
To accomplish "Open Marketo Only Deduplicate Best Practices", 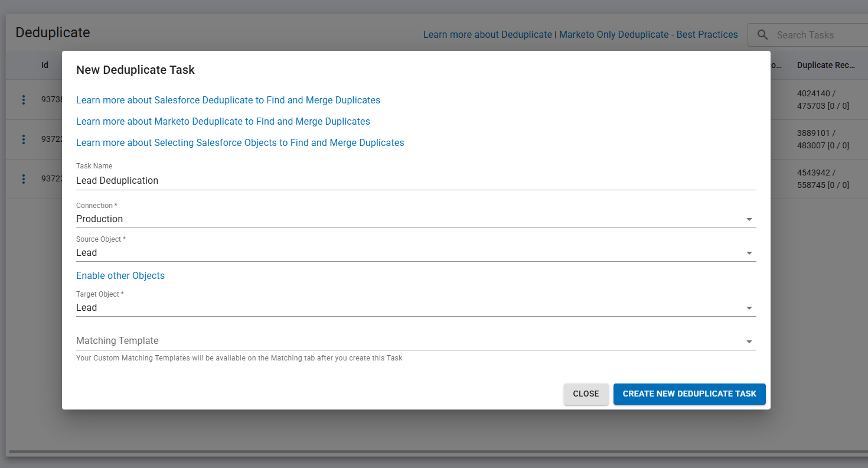I will tap(648, 34).
